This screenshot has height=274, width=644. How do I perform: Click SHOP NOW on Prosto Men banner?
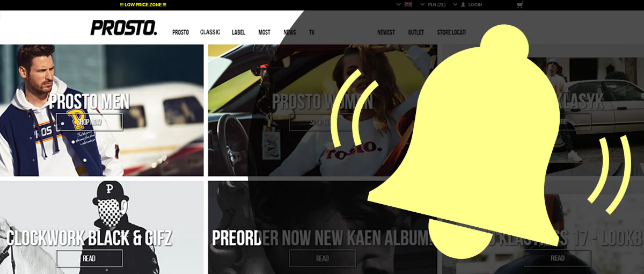coord(89,122)
